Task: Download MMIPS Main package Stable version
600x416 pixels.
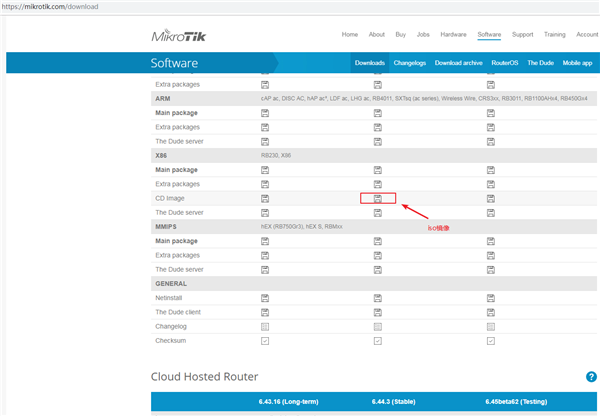Action: 378,241
